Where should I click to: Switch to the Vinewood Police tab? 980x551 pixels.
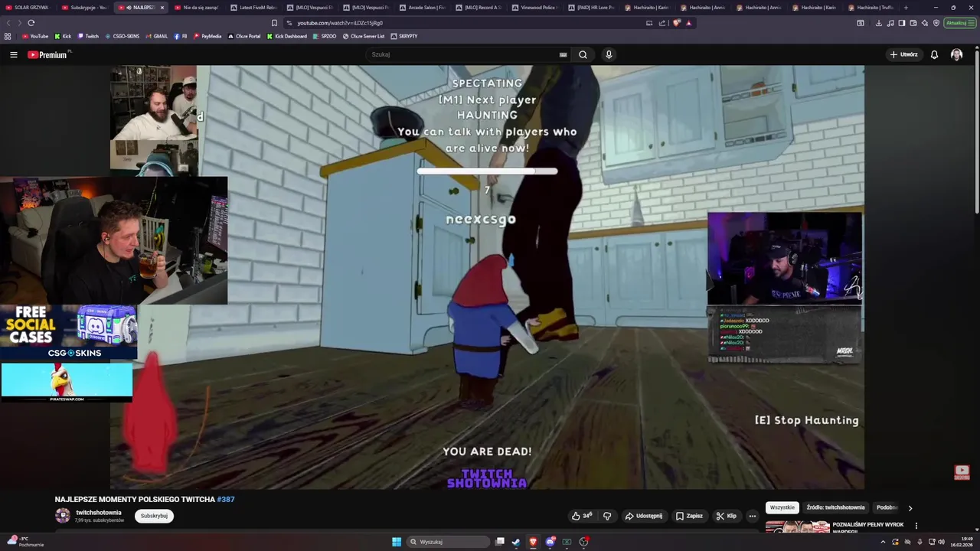(x=534, y=8)
